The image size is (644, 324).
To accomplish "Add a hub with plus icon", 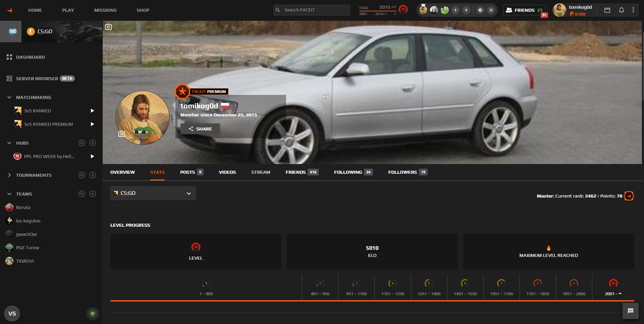I will (92, 143).
